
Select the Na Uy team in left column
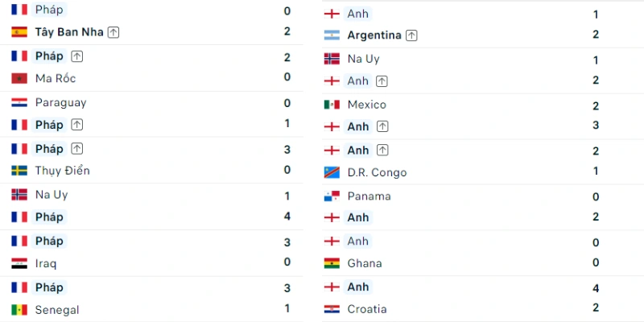(52, 195)
